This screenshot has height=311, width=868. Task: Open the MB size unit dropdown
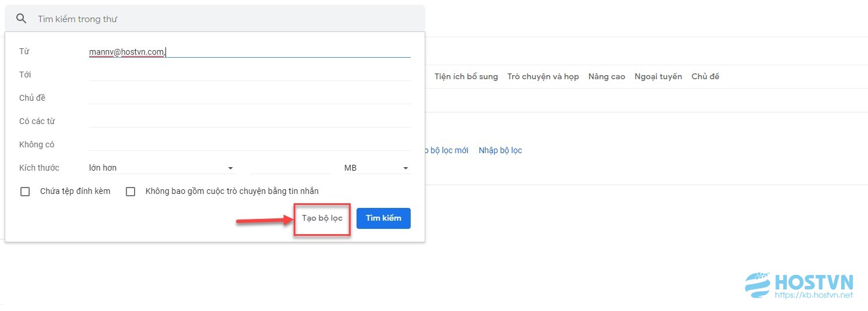tap(376, 168)
